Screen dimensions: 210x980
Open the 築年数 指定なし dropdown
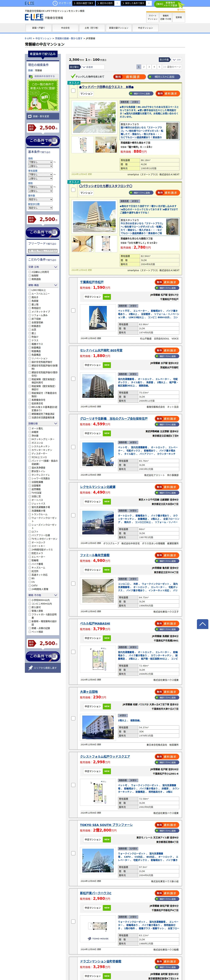[x=40, y=199]
